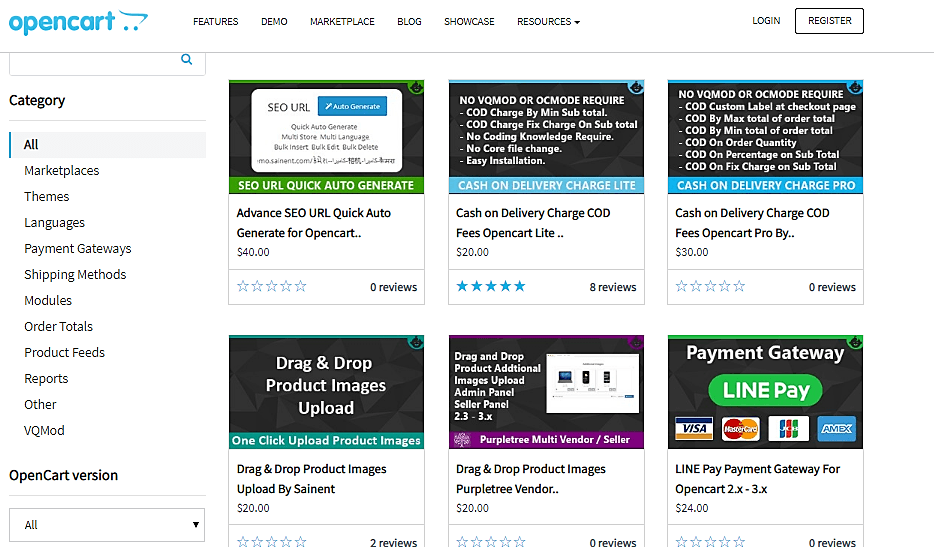Open the Resources dropdown menu
Screen dimensions: 934x547
click(548, 21)
